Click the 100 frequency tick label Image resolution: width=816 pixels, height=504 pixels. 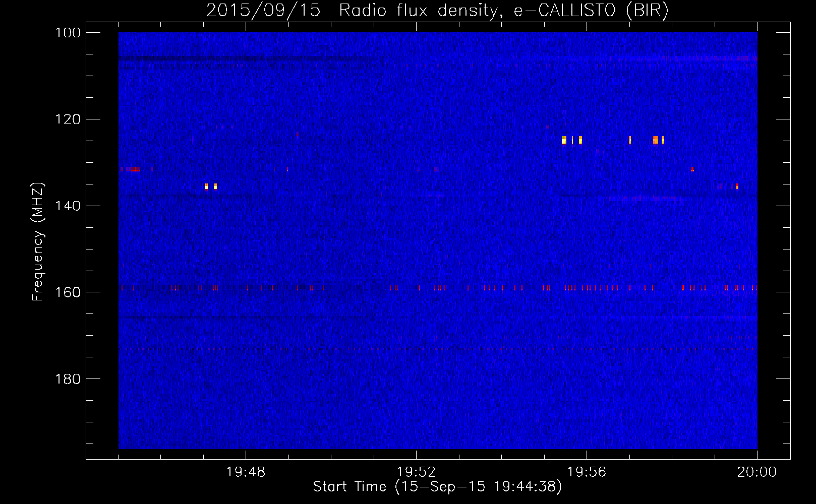68,33
